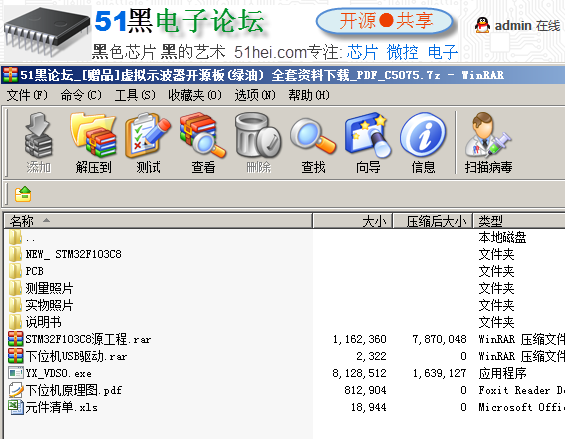The height and width of the screenshot is (439, 565).
Task: Open the 帮助(H) menu
Action: pyautogui.click(x=309, y=95)
